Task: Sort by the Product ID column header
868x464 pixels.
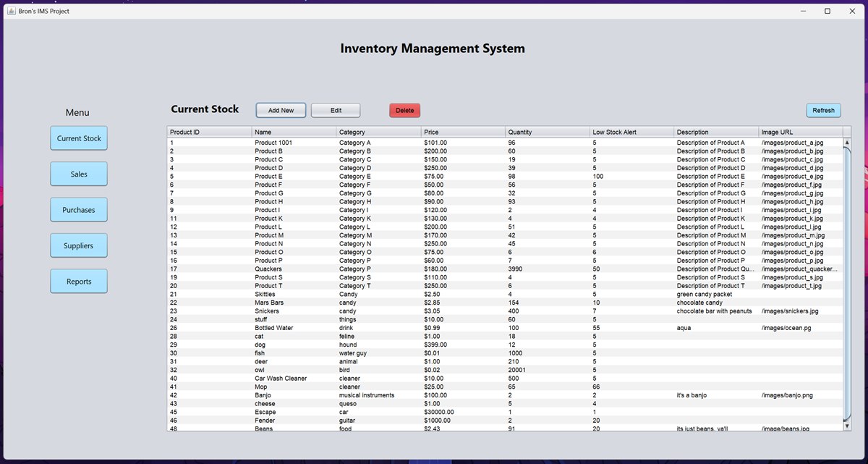Action: 209,132
